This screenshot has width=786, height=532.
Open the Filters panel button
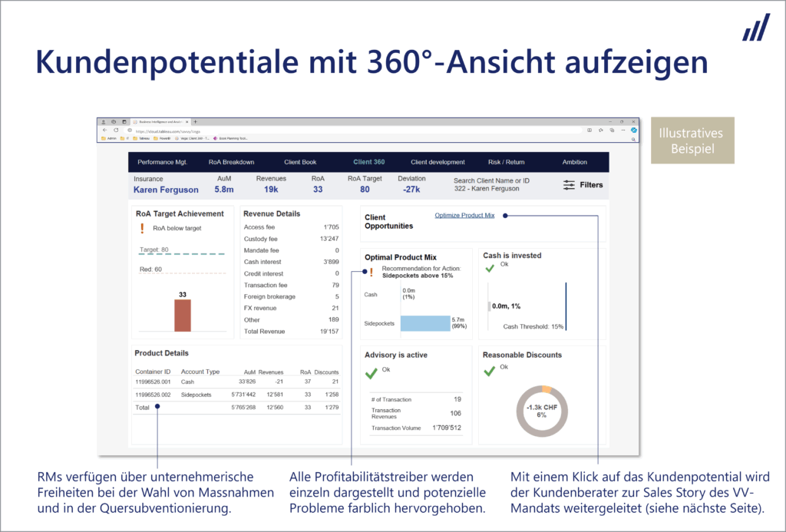[590, 185]
